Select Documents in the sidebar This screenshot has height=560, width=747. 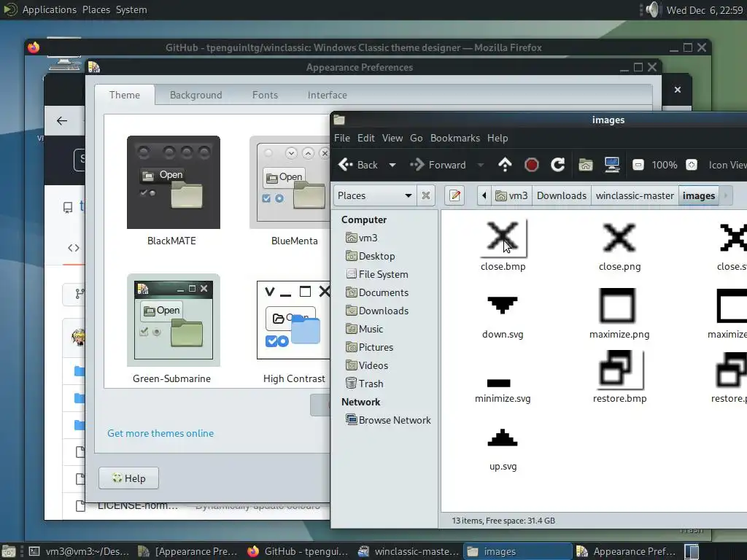click(377, 292)
